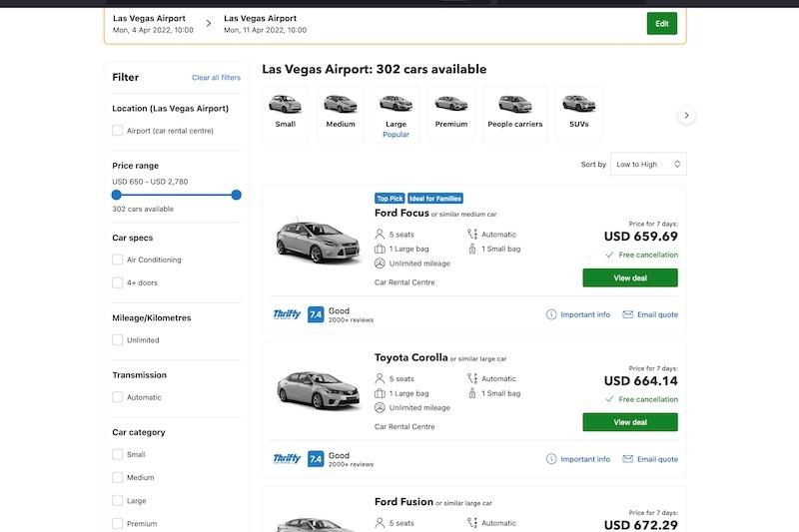Image resolution: width=799 pixels, height=532 pixels.
Task: Click USD 664.14 price text
Action: (640, 381)
